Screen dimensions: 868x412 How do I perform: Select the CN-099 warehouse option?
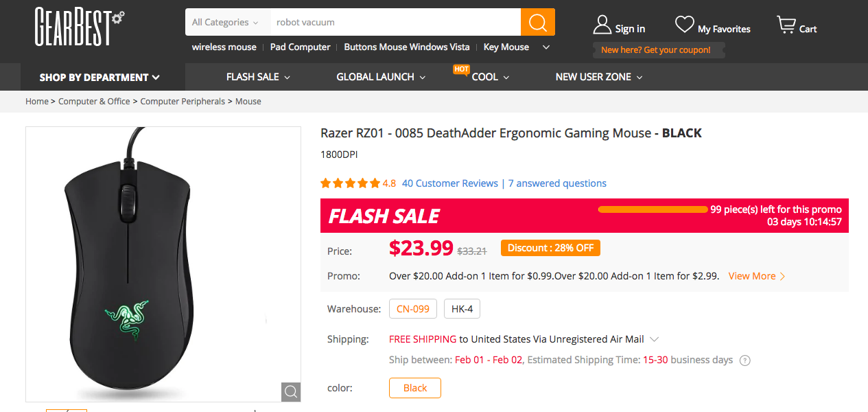pyautogui.click(x=413, y=309)
